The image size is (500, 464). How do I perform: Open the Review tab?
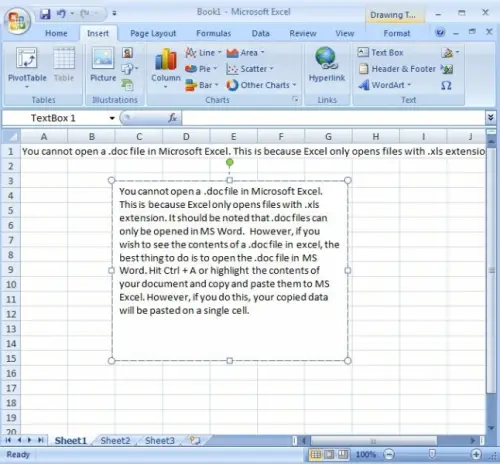[x=303, y=33]
